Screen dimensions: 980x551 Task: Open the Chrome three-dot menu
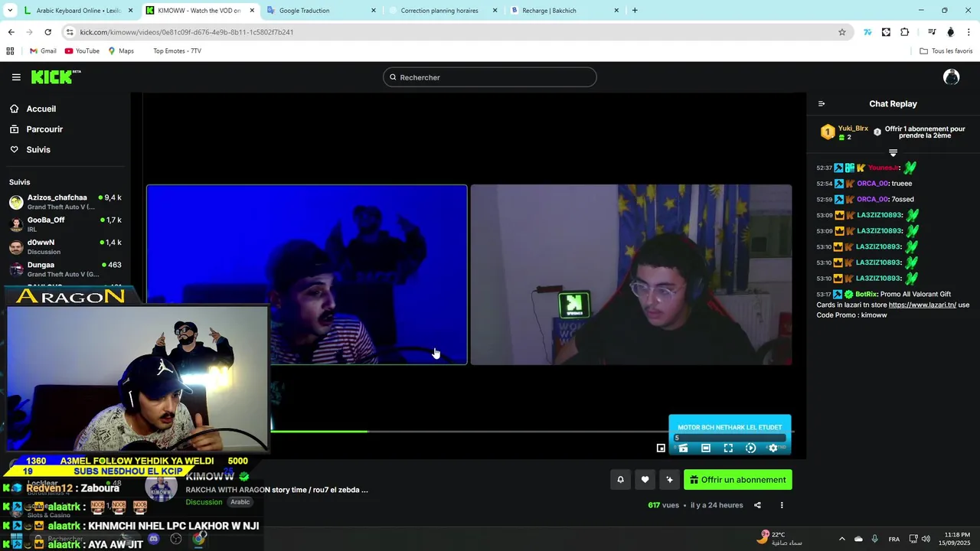[x=969, y=32]
